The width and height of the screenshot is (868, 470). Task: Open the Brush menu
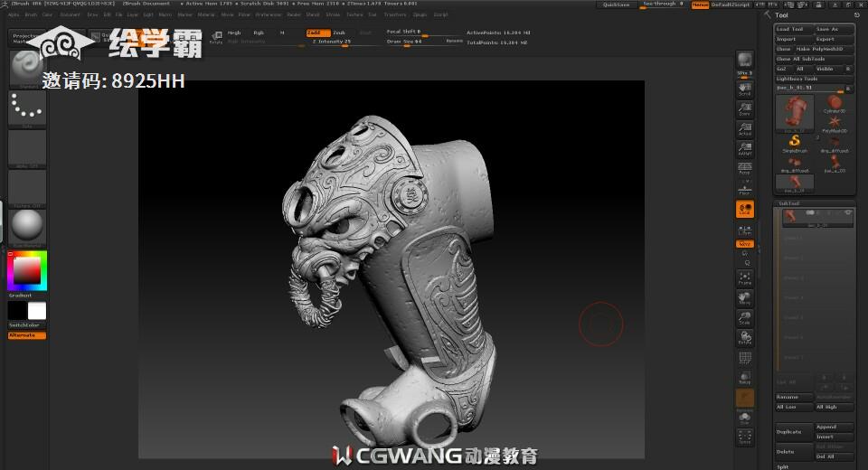point(31,15)
